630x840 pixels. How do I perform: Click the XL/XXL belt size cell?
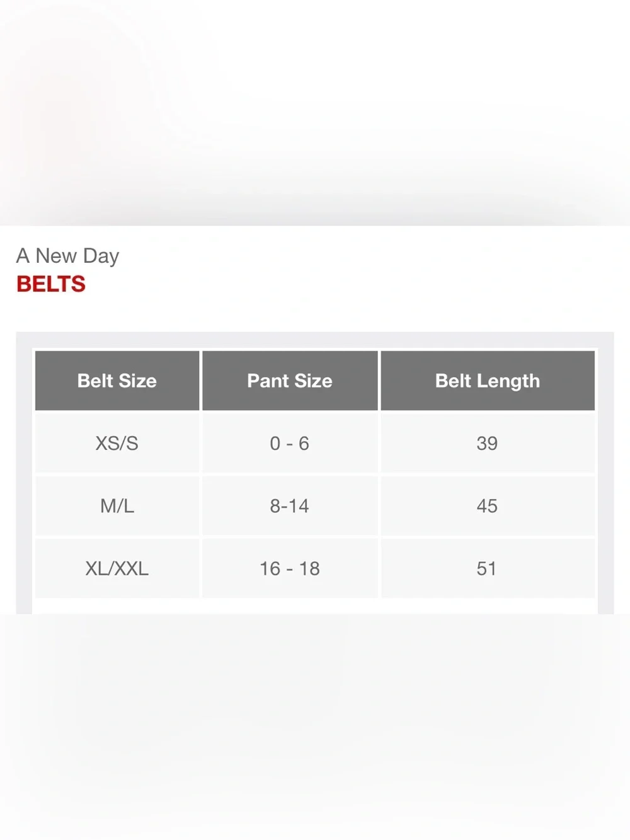coord(117,568)
